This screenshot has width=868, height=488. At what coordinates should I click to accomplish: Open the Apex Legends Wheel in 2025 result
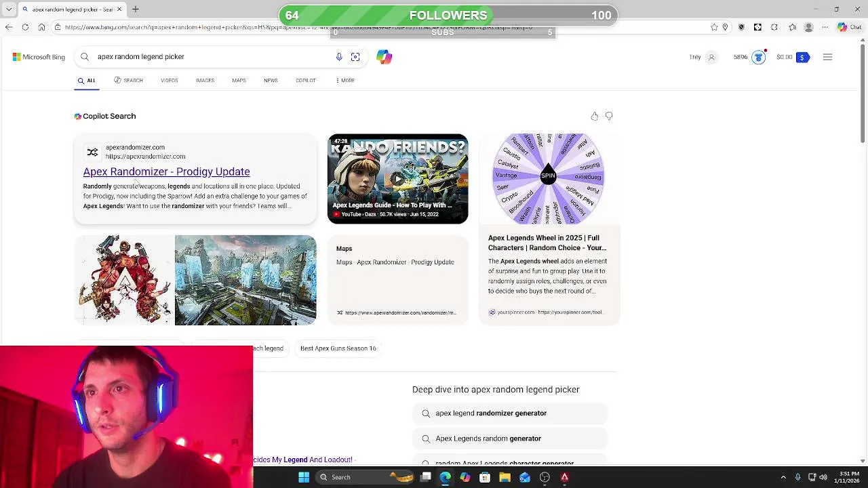point(547,243)
